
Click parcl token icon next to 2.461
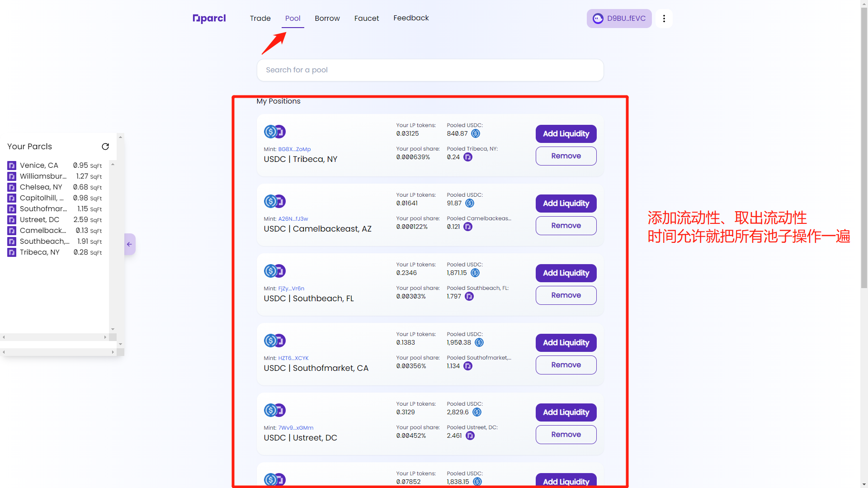point(470,436)
